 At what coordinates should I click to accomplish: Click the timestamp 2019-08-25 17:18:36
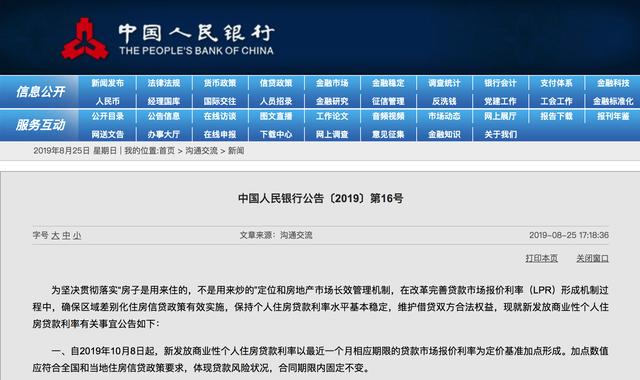click(569, 236)
